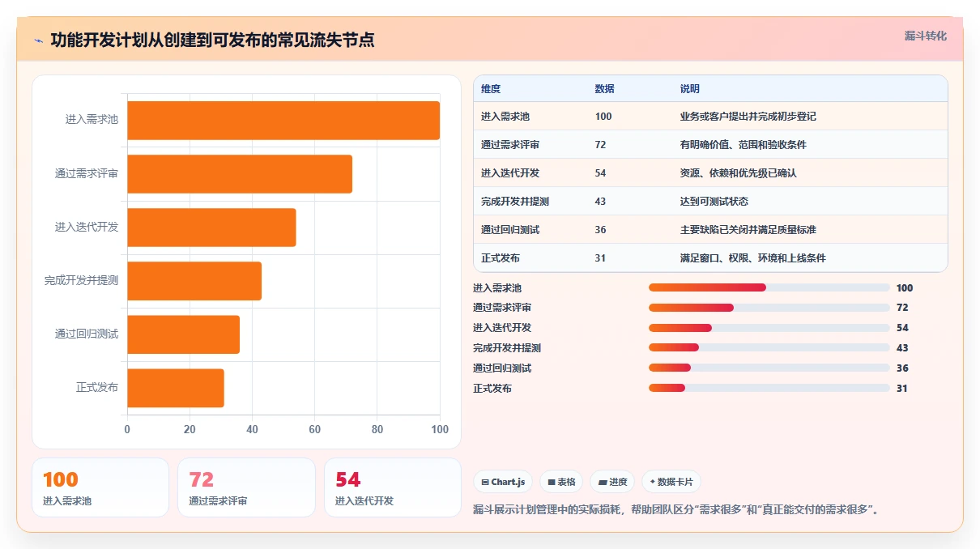
Task: Open the stat card showing 54 进入迭代开发
Action: pos(393,487)
